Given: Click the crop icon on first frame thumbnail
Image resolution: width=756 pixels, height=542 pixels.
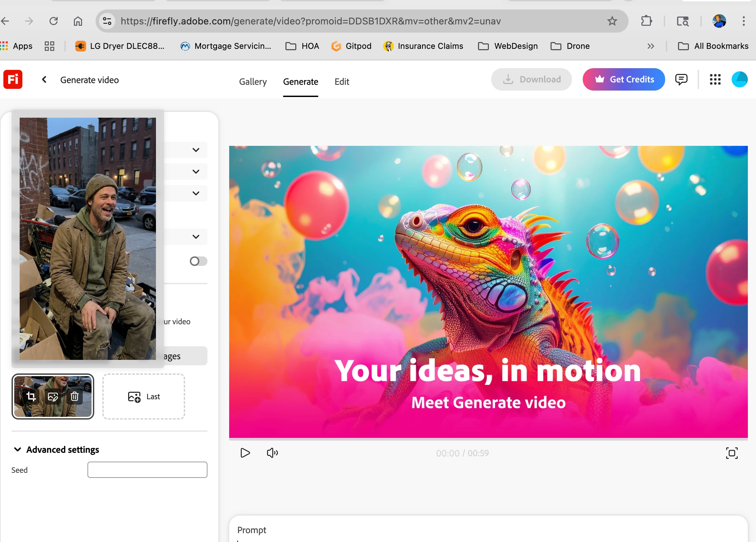Looking at the screenshot, I should tap(31, 396).
